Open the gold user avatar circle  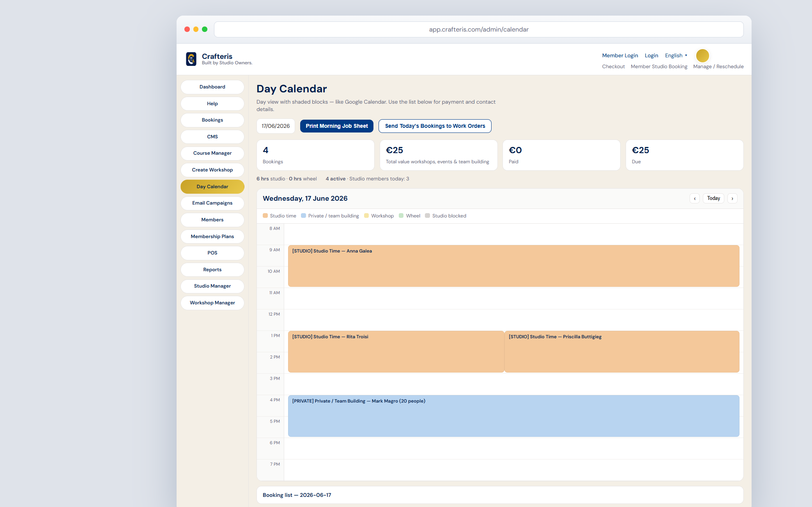702,56
